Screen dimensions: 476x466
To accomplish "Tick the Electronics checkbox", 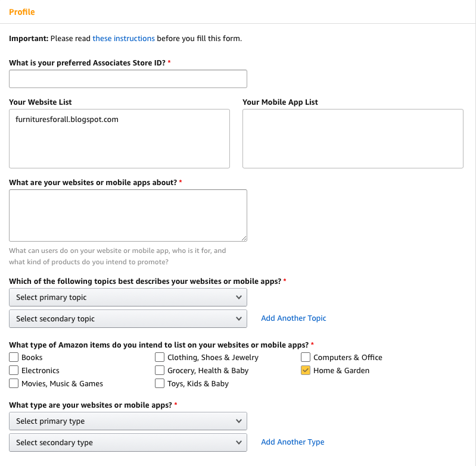I will click(x=14, y=370).
